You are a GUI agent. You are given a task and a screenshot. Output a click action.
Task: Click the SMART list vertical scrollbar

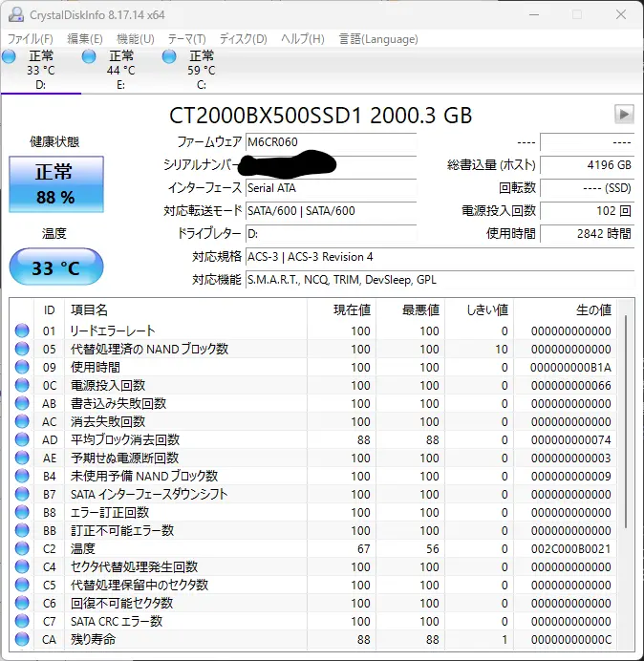click(626, 421)
